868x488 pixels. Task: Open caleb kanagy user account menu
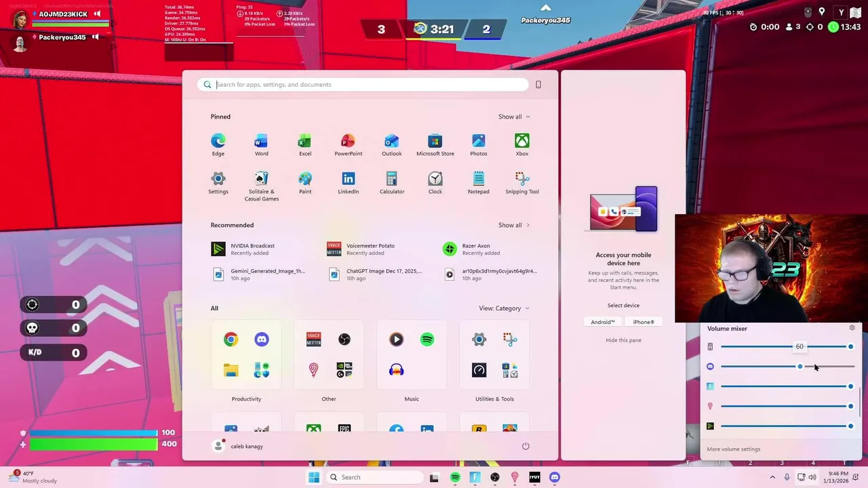coord(239,446)
